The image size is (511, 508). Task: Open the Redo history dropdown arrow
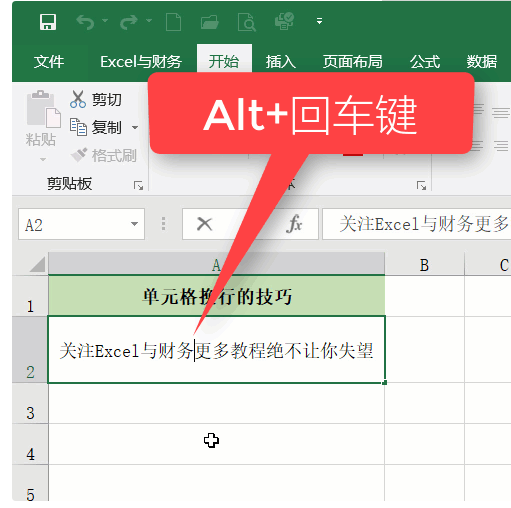pyautogui.click(x=149, y=21)
